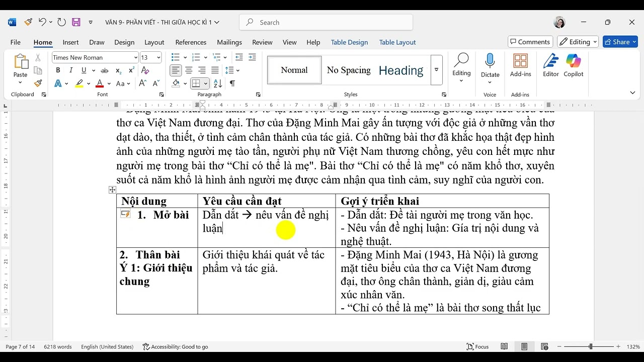Expand the Styles gallery more arrow
The width and height of the screenshot is (644, 362).
click(436, 70)
